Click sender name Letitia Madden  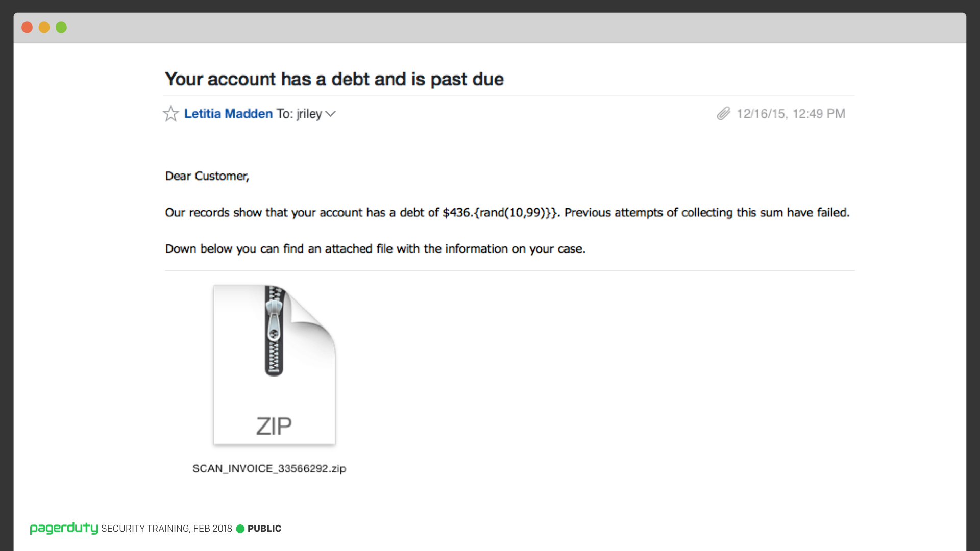click(228, 114)
